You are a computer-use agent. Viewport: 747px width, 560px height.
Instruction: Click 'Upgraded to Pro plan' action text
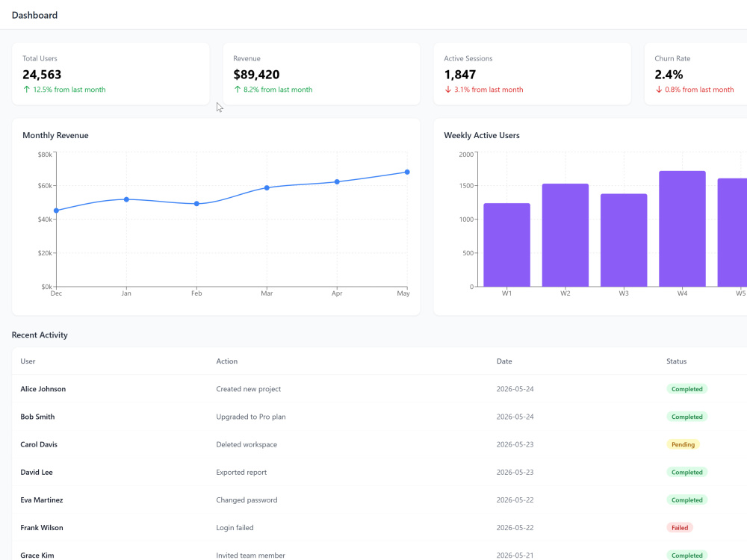(250, 417)
